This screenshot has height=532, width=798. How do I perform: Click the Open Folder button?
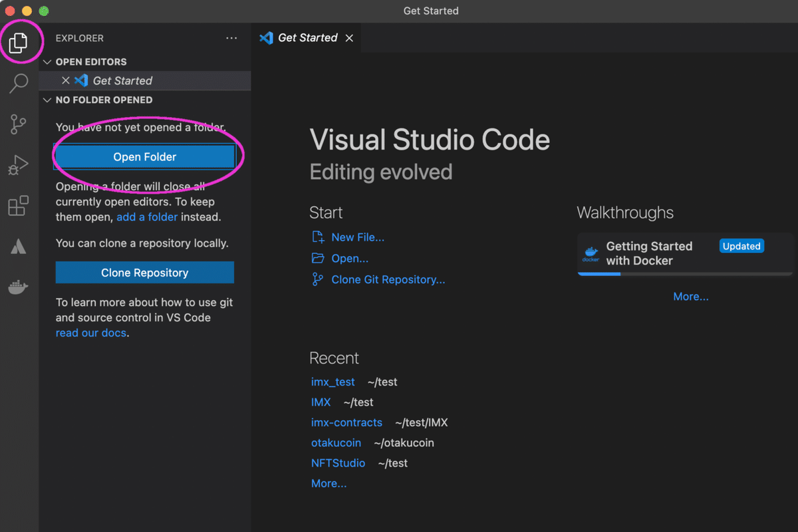coord(145,157)
